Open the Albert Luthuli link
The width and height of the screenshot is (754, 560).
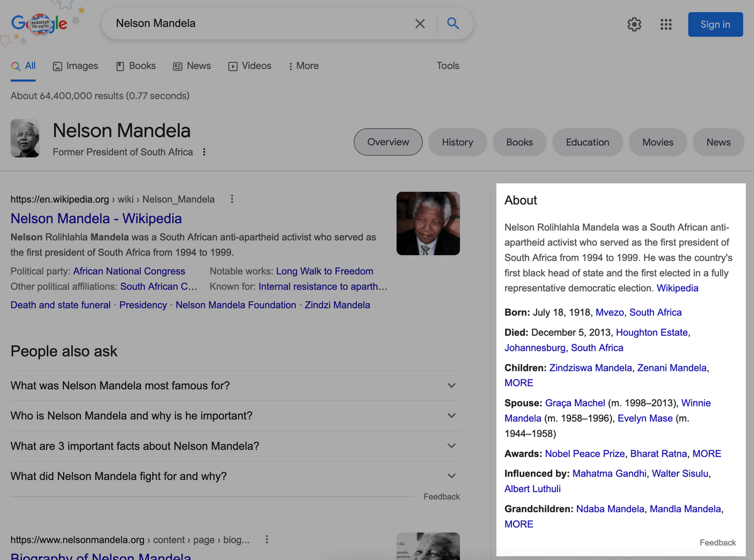click(533, 488)
